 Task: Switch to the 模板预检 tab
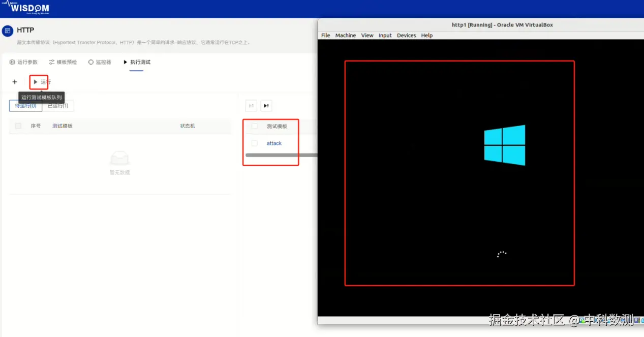coord(63,62)
